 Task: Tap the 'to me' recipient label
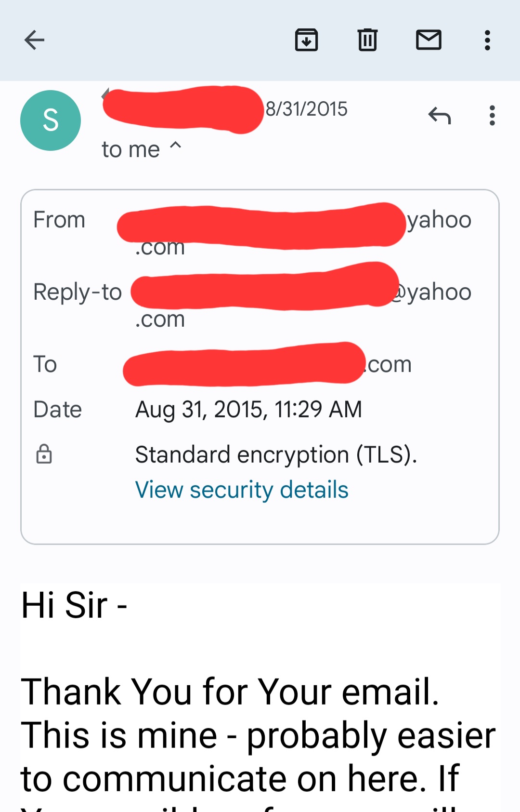pyautogui.click(x=130, y=150)
